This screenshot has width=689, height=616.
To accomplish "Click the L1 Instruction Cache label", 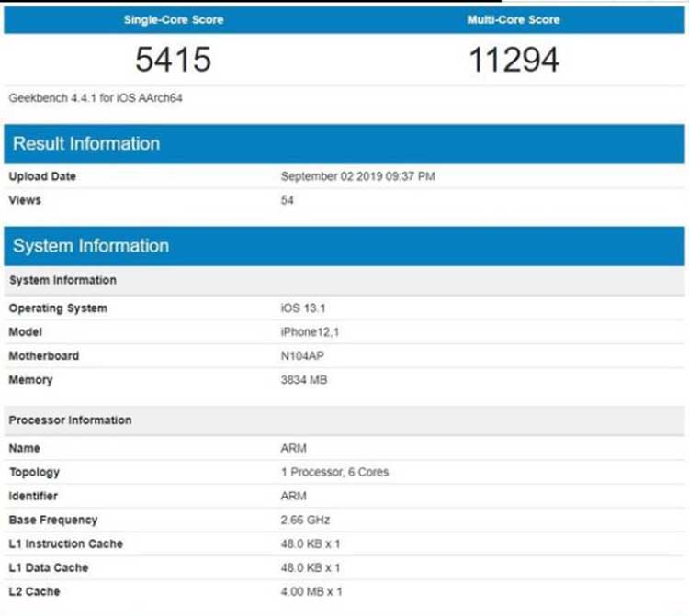I will point(65,543).
